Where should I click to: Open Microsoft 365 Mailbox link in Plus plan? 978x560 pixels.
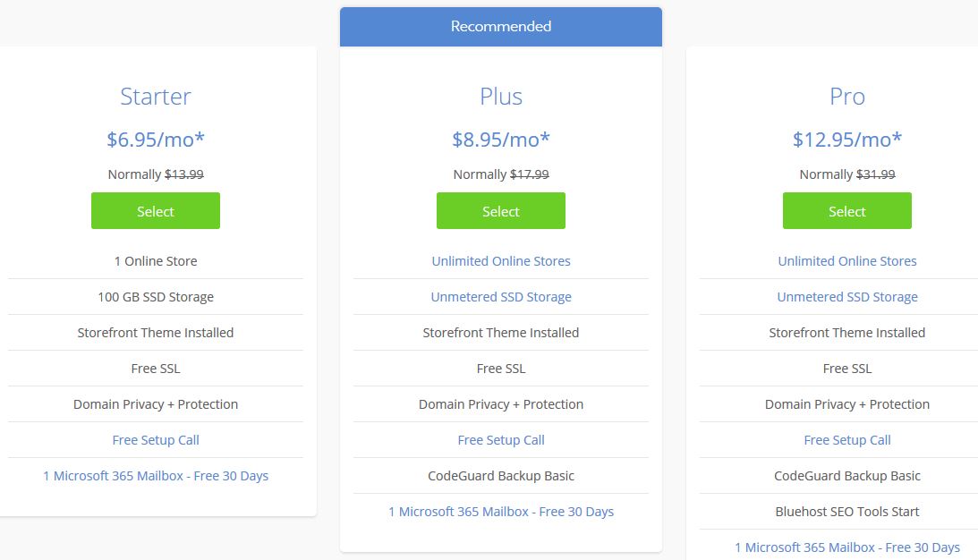[501, 512]
